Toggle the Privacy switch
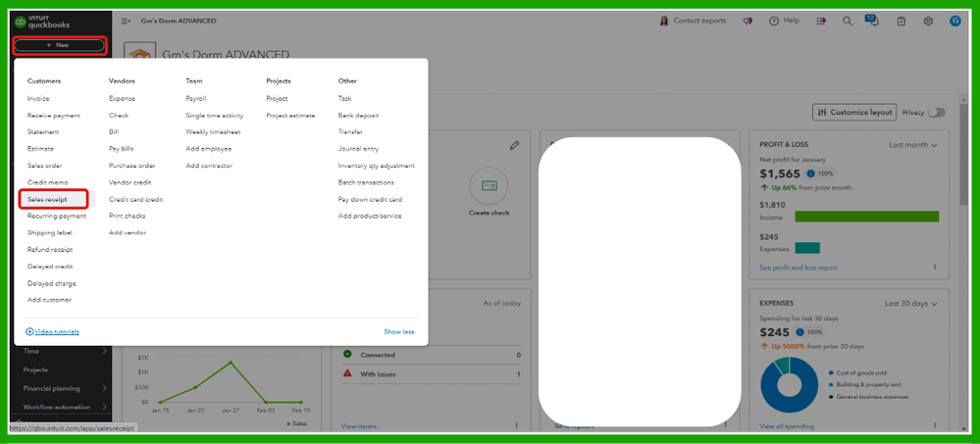 pos(936,113)
